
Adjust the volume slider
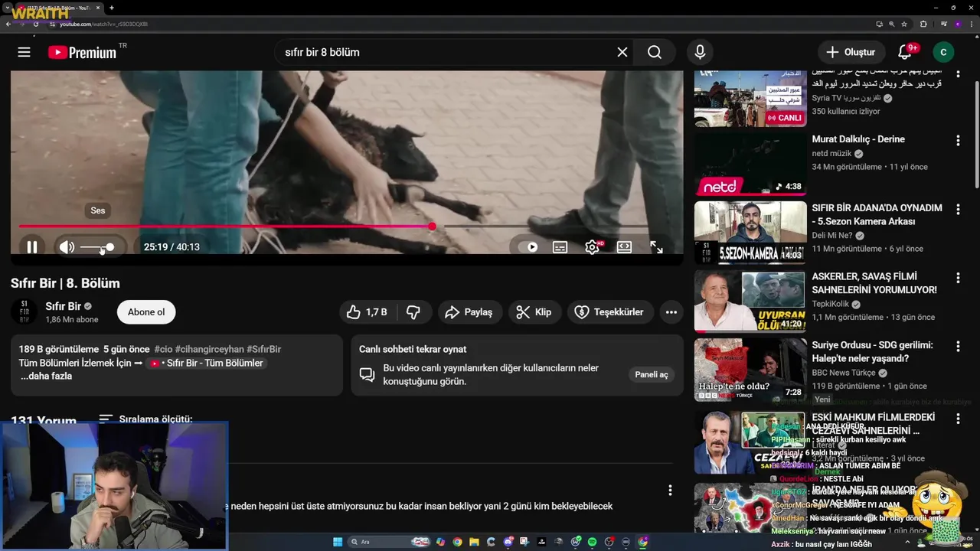click(x=98, y=247)
